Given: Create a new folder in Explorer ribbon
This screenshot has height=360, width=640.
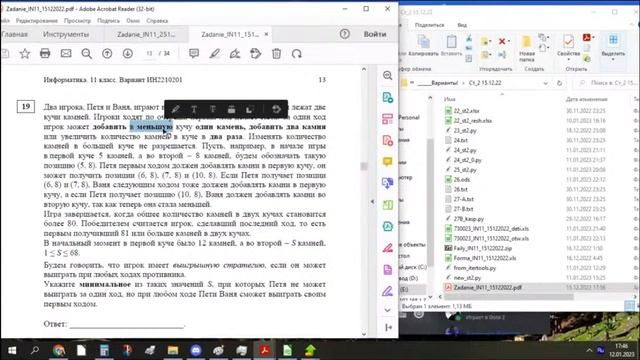Looking at the screenshot, I should click(527, 48).
